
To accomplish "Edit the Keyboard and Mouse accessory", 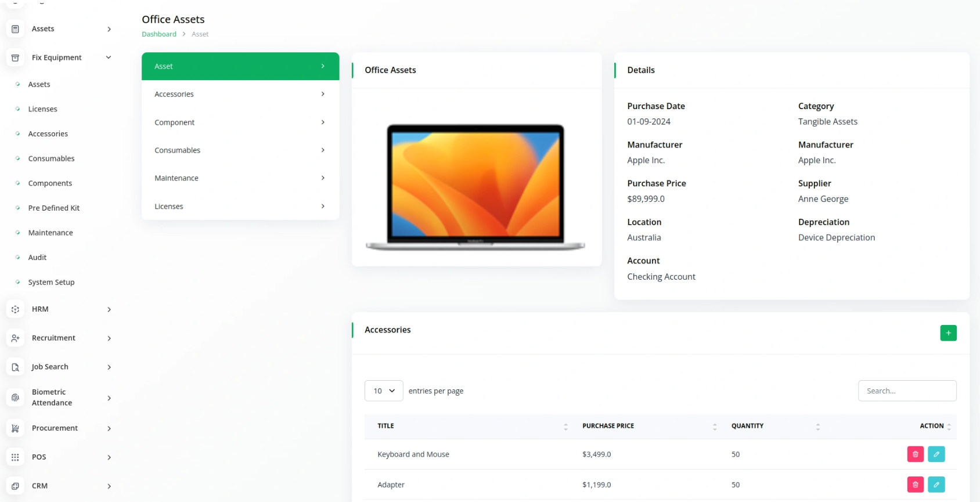I will click(x=936, y=454).
